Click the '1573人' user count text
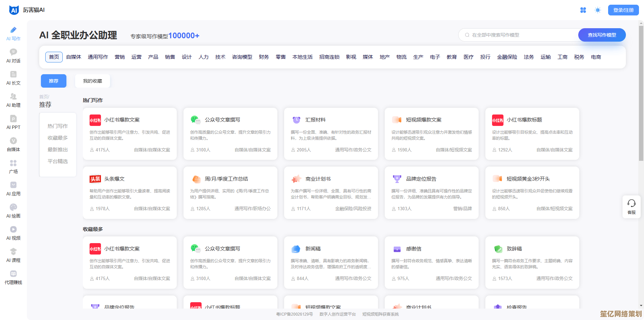644x320 pixels. (505, 279)
